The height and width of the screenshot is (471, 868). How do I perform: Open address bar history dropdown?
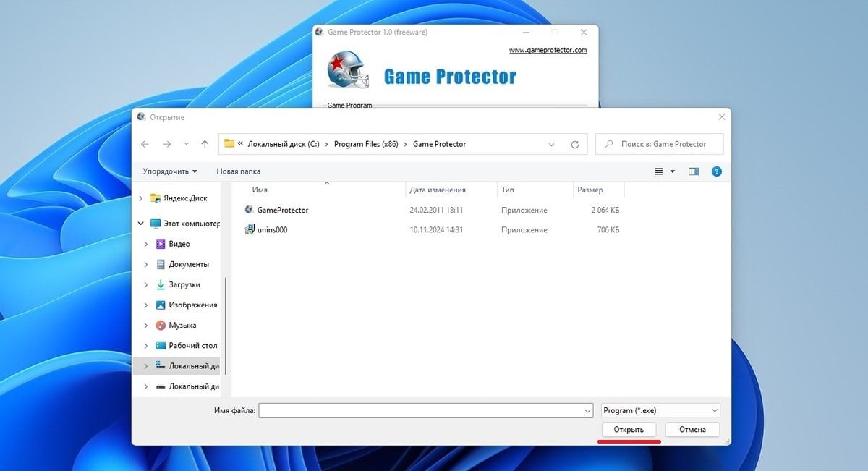coord(552,144)
